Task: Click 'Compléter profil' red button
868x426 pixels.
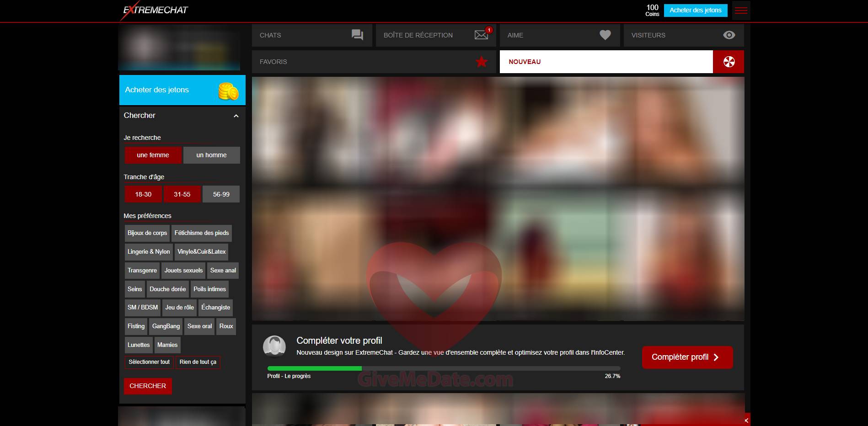Action: (687, 357)
